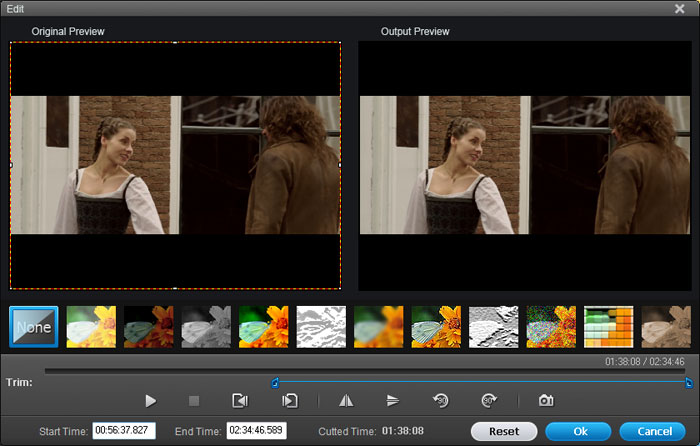Apply the white sketch pattern effect
The image size is (700, 446).
coord(321,327)
